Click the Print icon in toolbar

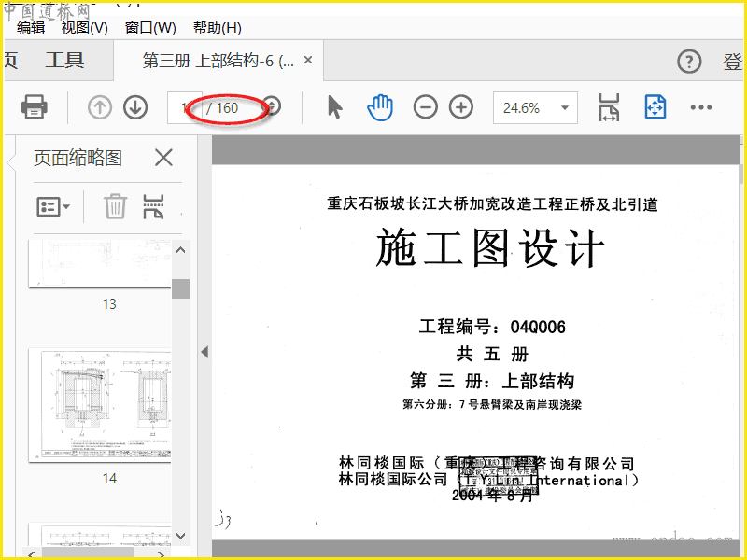(x=34, y=106)
